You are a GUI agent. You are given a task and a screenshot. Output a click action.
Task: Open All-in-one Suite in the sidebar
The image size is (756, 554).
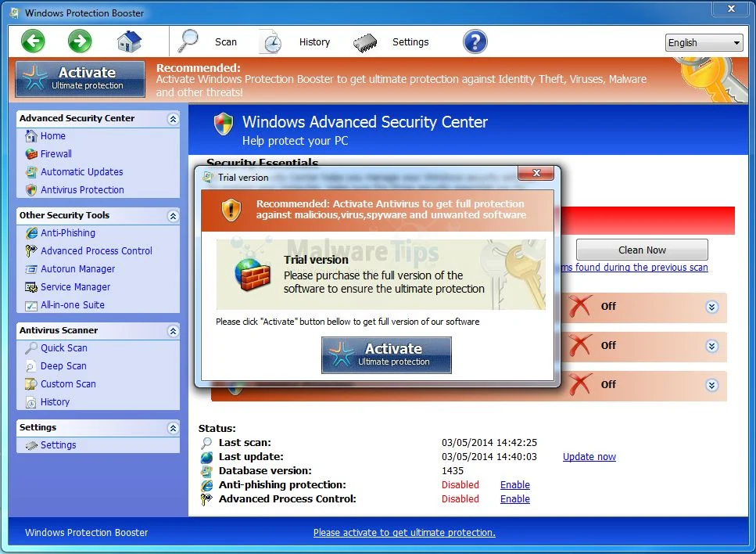(73, 305)
